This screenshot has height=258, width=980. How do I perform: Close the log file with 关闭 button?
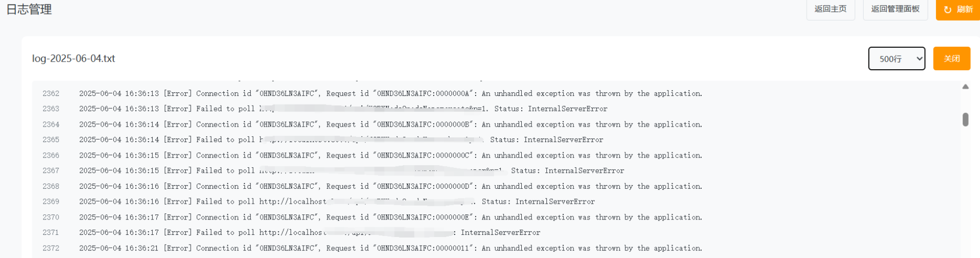(x=952, y=58)
